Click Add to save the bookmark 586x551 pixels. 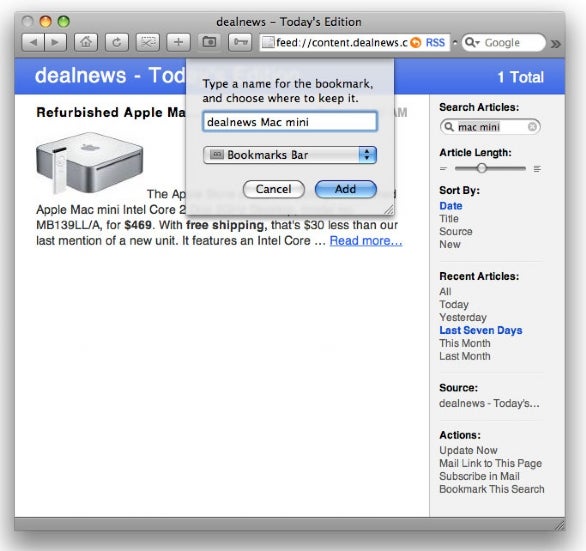coord(346,189)
